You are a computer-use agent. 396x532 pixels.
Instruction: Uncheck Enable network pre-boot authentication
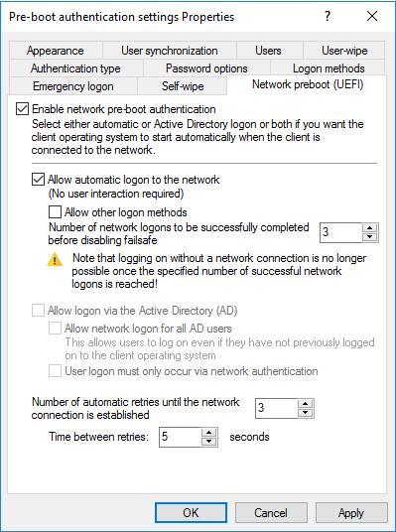coord(22,109)
